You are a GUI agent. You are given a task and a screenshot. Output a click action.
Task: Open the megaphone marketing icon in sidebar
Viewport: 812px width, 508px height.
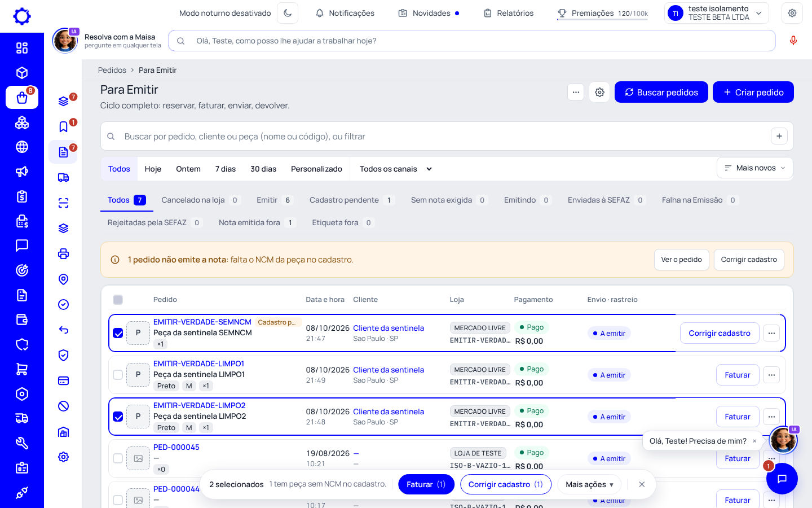(22, 172)
